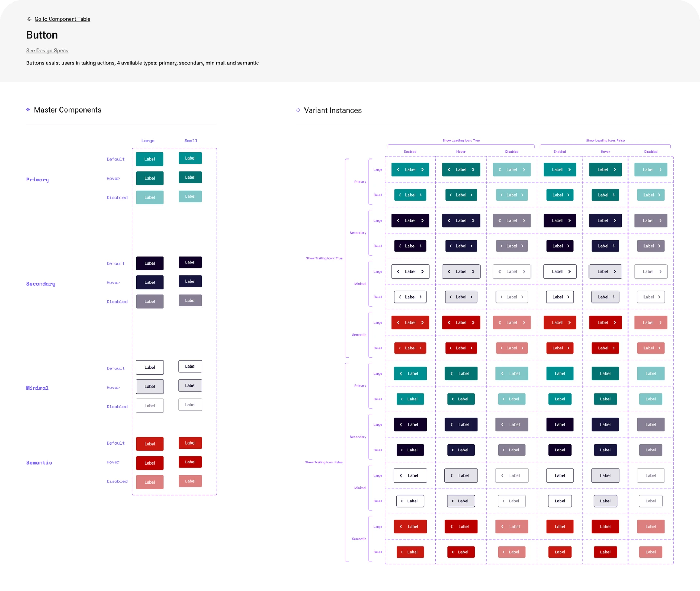
Task: Click the Master Components section heading
Action: pyautogui.click(x=67, y=110)
